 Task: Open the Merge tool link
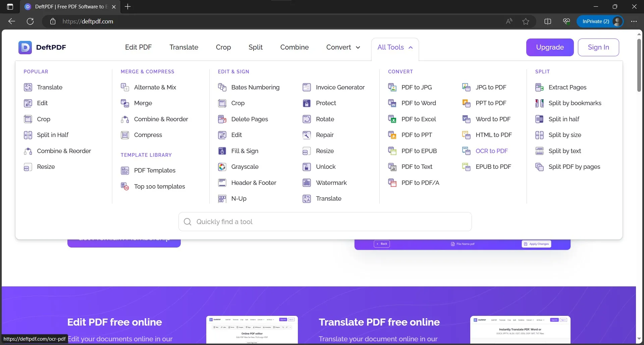[143, 103]
